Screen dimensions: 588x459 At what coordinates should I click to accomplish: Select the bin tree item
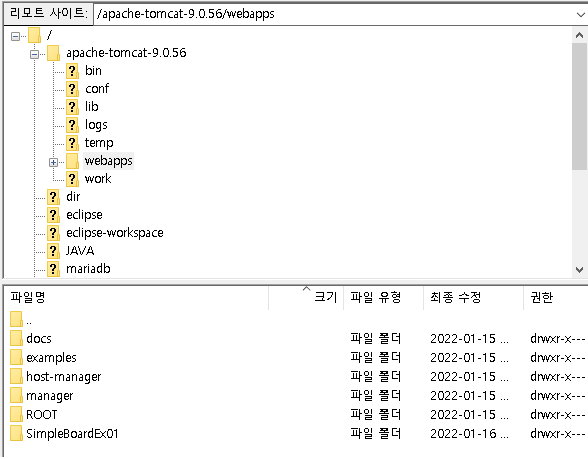tap(93, 71)
